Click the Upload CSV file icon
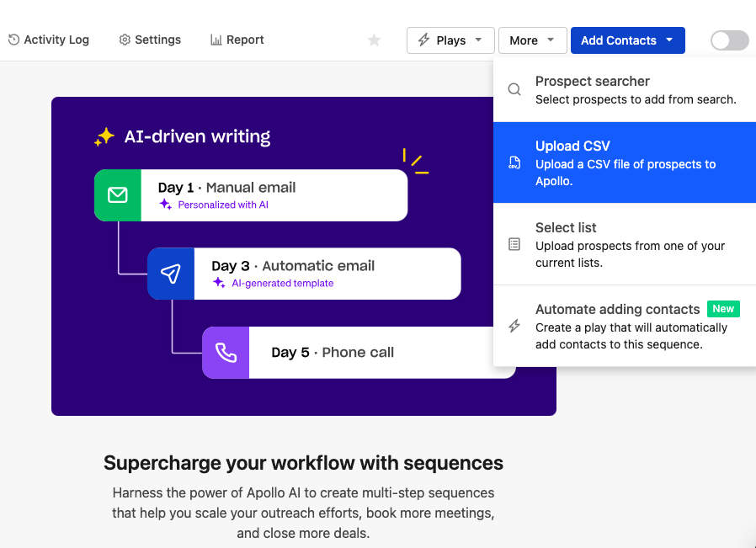756x548 pixels. click(x=514, y=163)
